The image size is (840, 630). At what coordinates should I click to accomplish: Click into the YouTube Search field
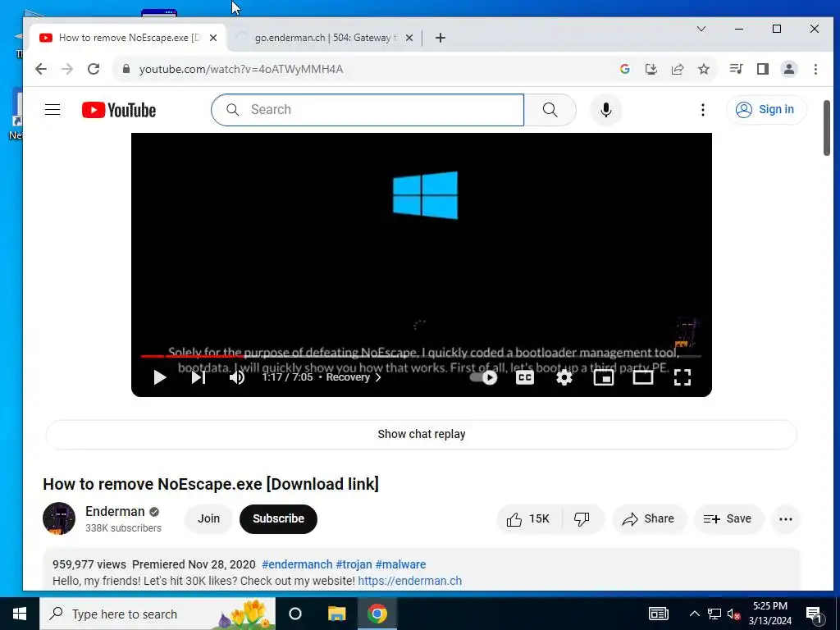367,110
